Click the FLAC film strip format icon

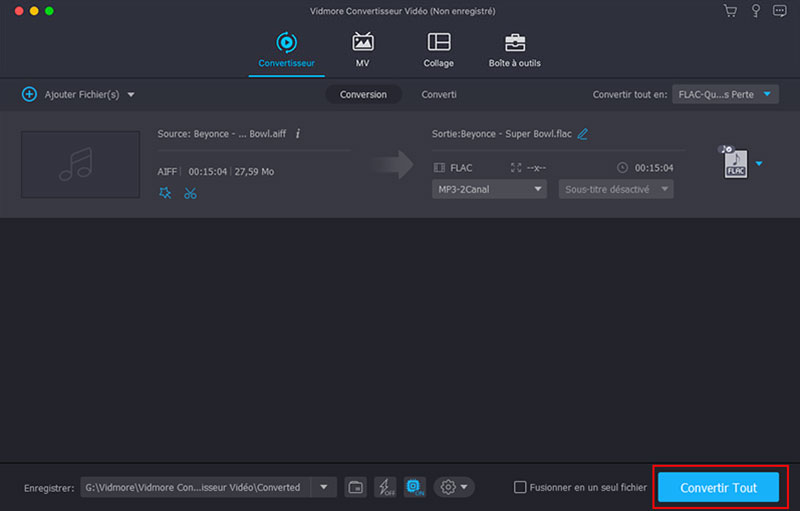pos(439,168)
